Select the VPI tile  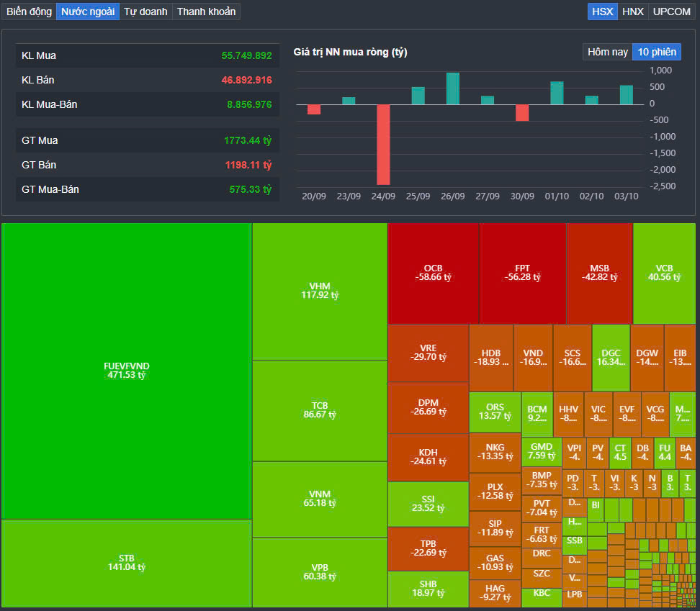[x=574, y=453]
